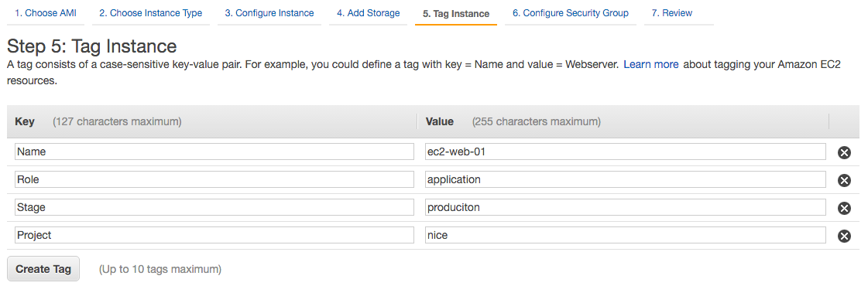
Task: Click the Up to 10 tags maximum note
Action: 160,270
